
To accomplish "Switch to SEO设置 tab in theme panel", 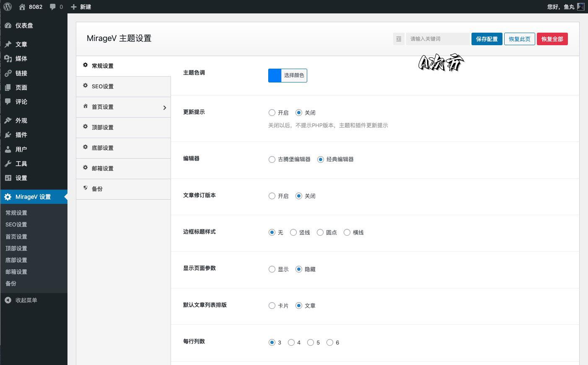I will point(123,86).
